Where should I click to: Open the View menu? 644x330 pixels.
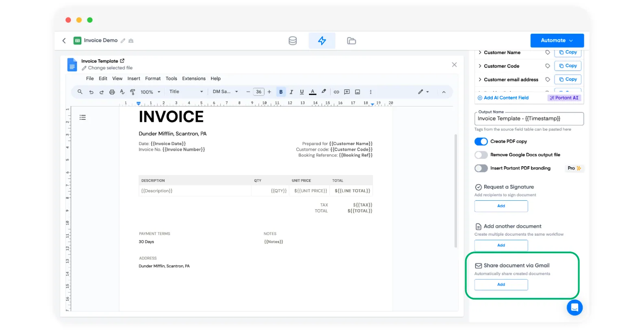(117, 79)
